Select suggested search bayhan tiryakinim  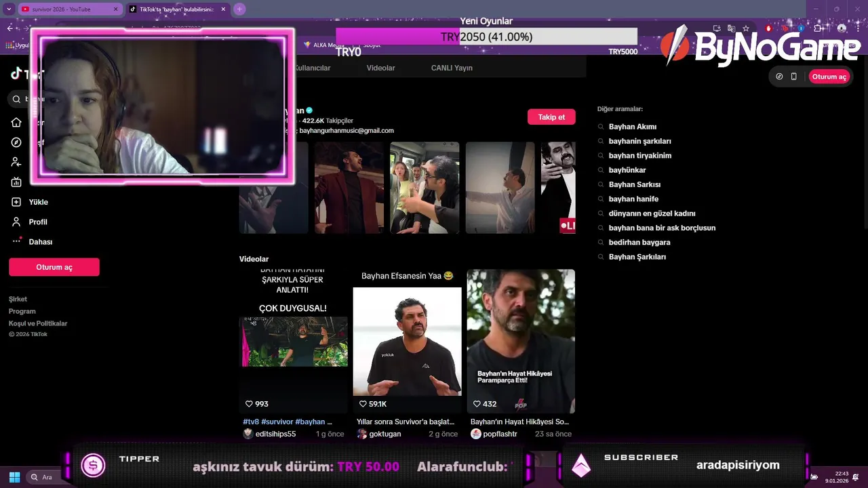(640, 156)
